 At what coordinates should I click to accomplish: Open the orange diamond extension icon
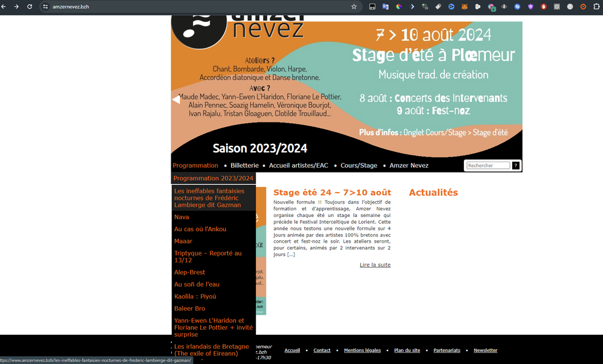click(x=583, y=7)
